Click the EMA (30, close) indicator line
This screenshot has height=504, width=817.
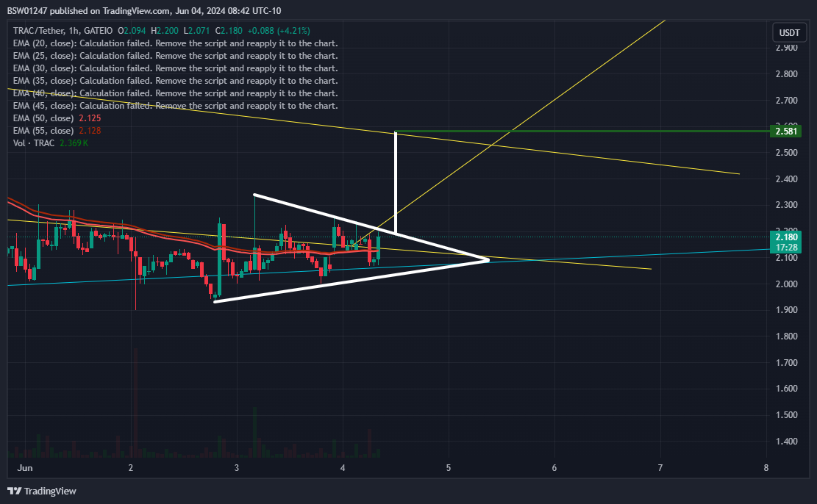[175, 68]
